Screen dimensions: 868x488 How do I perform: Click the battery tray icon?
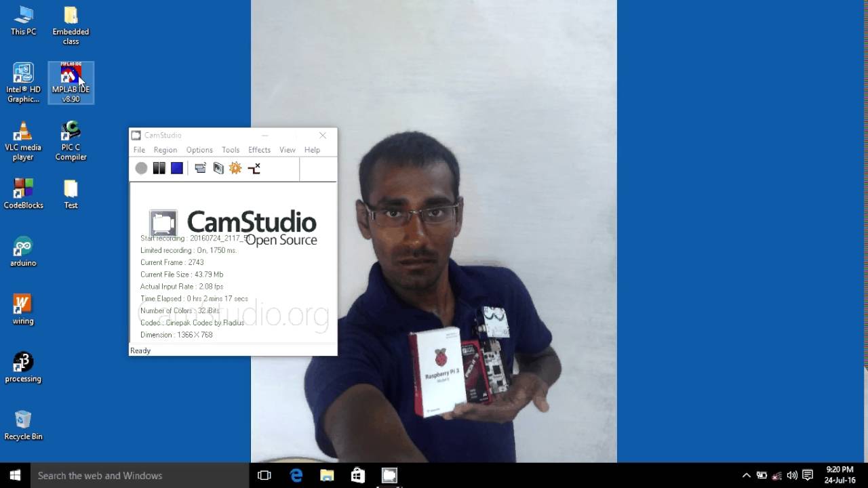pos(762,475)
